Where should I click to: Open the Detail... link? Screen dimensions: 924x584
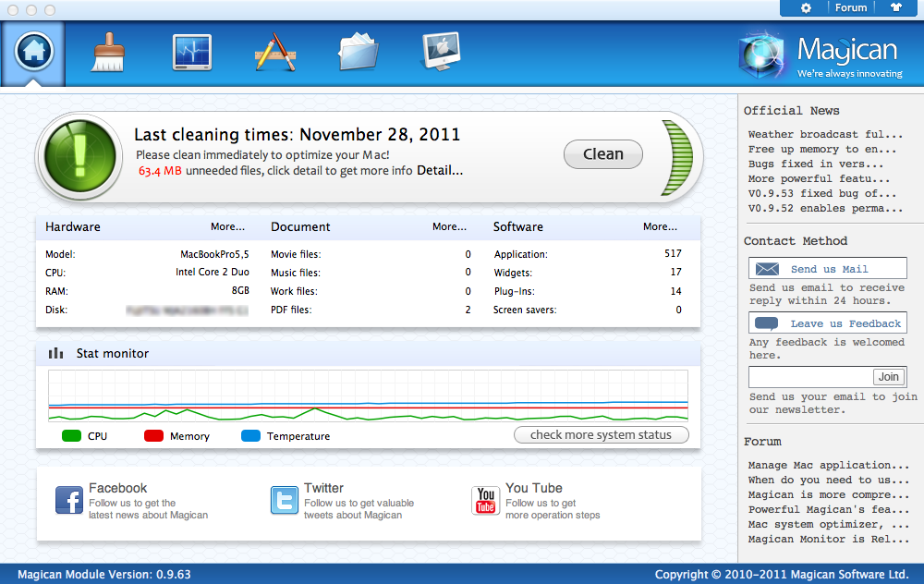coord(440,170)
